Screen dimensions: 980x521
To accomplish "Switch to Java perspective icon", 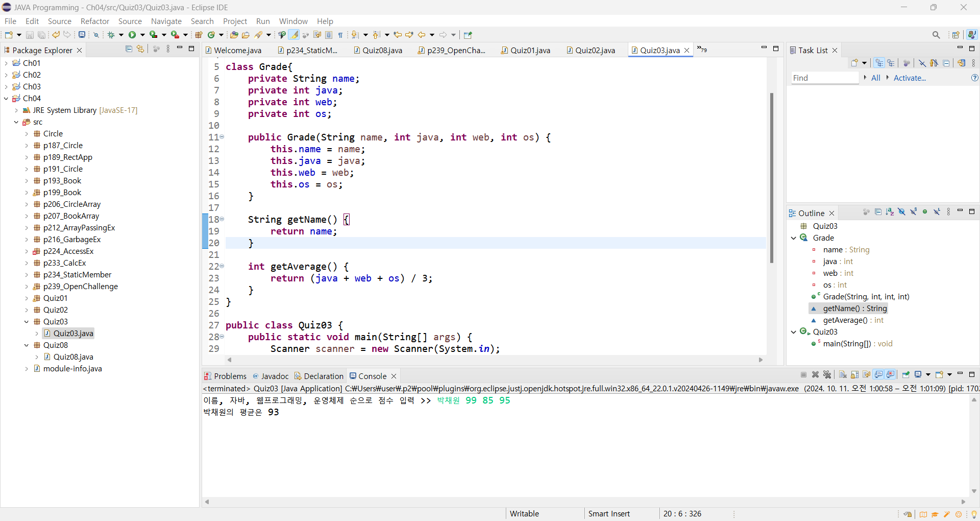I will click(972, 35).
